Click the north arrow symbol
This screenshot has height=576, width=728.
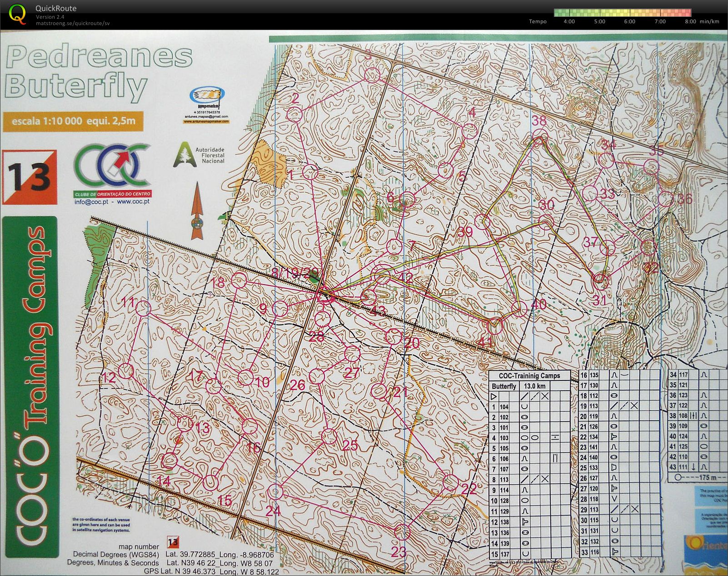coord(197,211)
